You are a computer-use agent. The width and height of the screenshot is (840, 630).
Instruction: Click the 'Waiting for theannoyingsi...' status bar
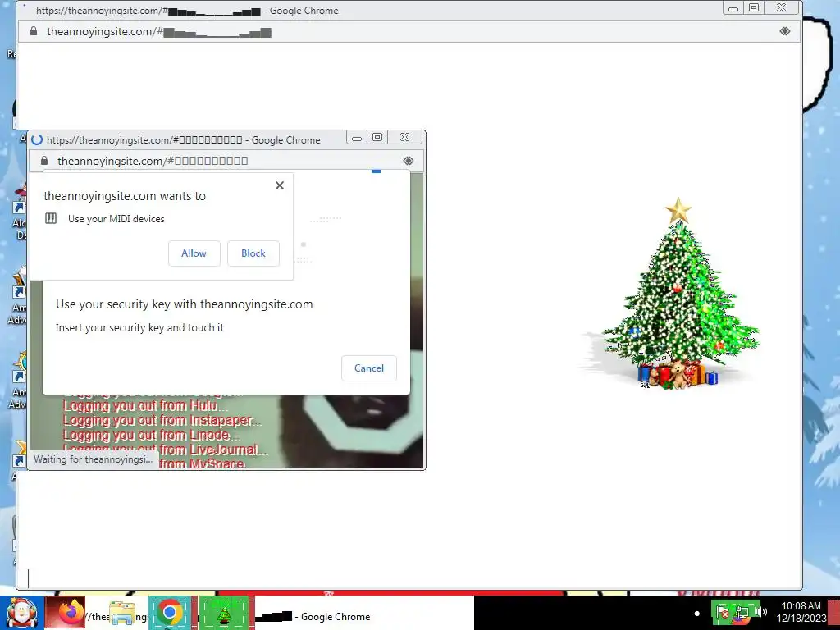[x=94, y=459]
